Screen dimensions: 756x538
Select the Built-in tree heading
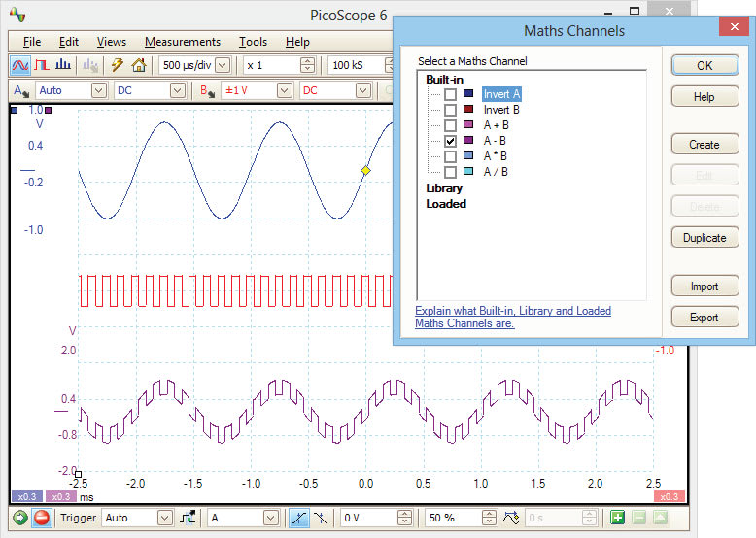coord(444,80)
